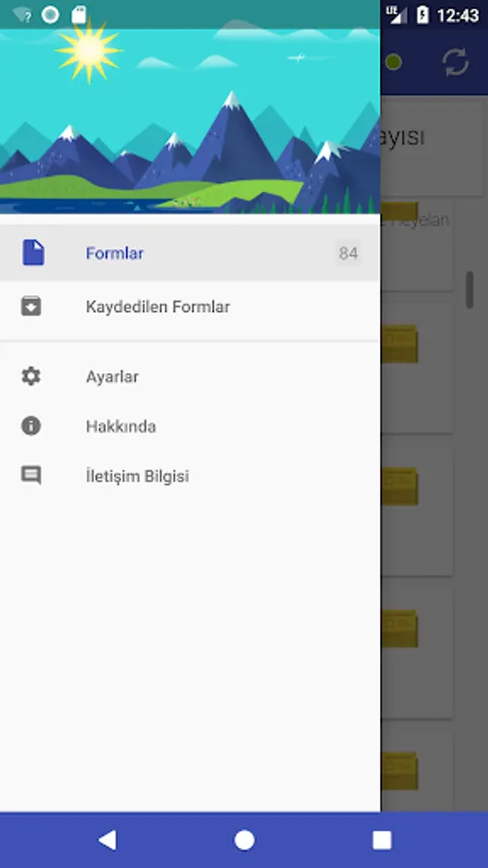The width and height of the screenshot is (488, 868).
Task: Tap the Hakkında info icon
Action: 31,425
